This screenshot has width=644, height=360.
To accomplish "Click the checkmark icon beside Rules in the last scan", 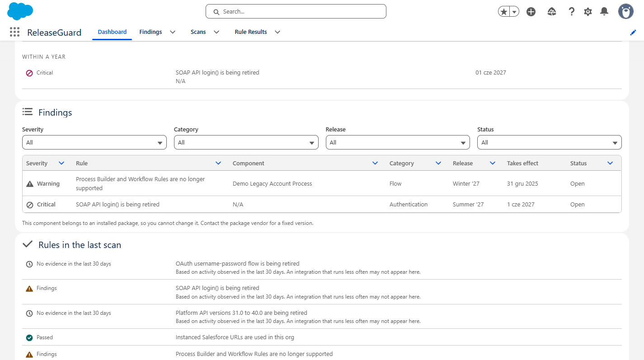I will pos(28,244).
